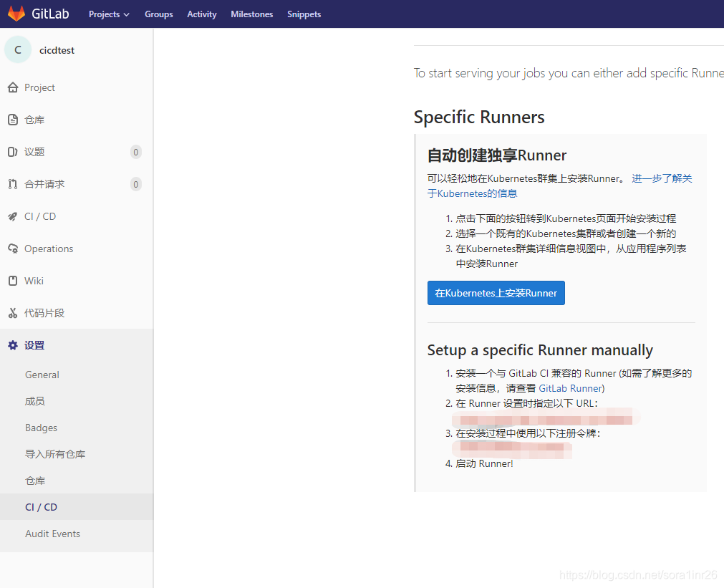The width and height of the screenshot is (724, 588).
Task: Click the 仓库 repository document icon
Action: pyautogui.click(x=13, y=120)
